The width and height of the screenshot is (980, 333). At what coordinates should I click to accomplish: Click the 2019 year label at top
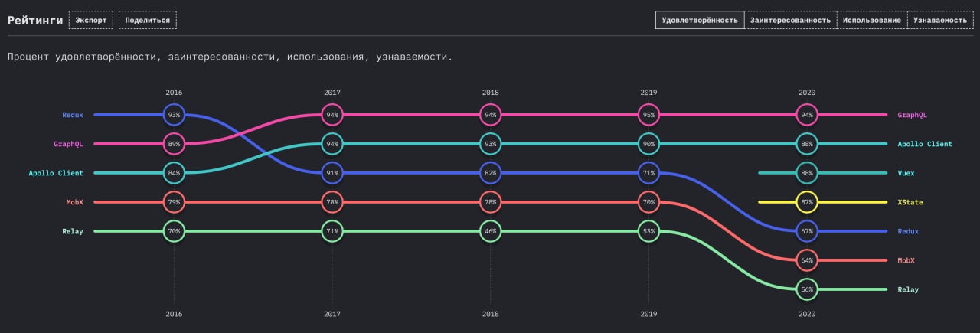pos(648,93)
